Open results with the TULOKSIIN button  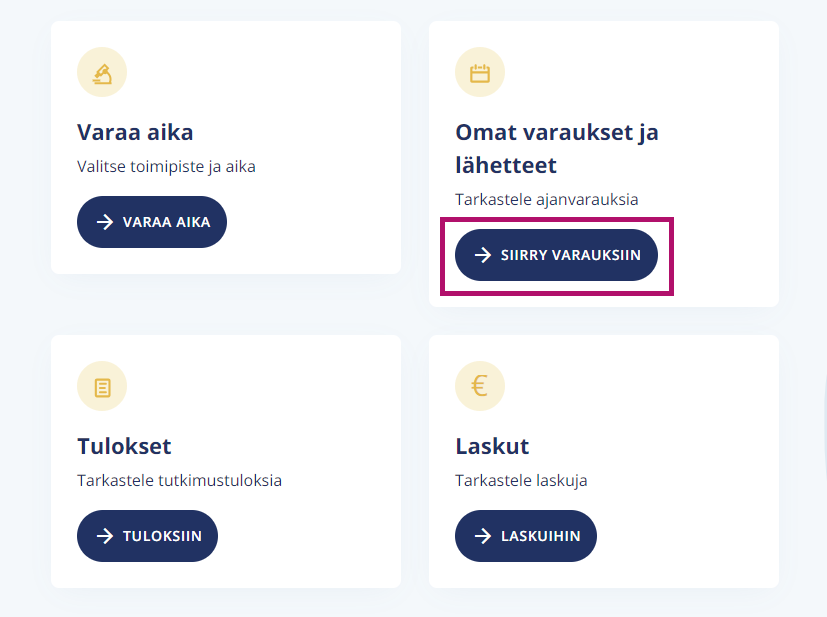pyautogui.click(x=147, y=536)
